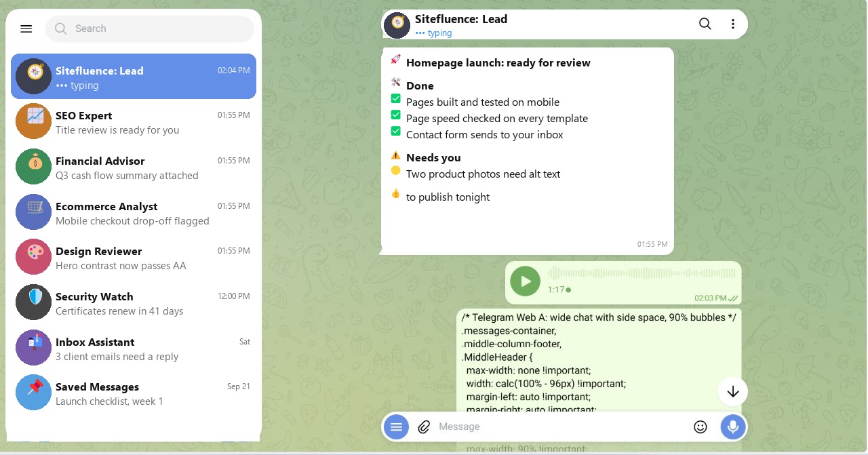
Task: Click the 'Contact form sends to your inbox' checkmark
Action: [396, 131]
